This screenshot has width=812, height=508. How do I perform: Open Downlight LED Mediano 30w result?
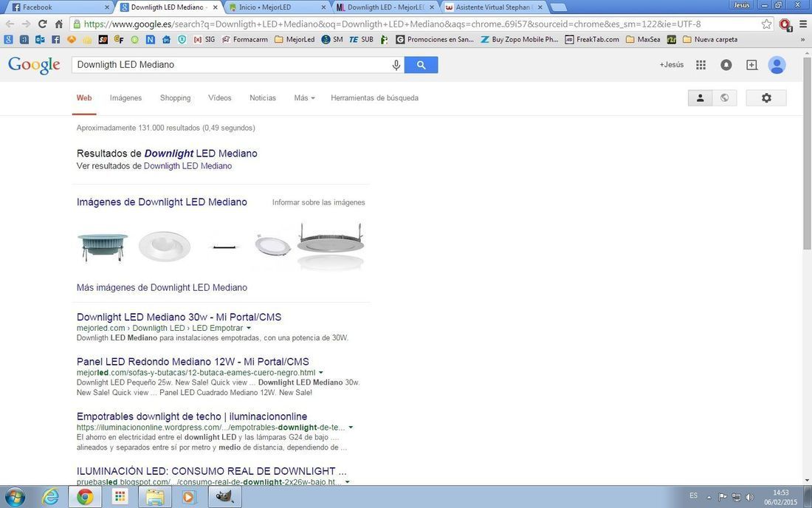point(179,317)
